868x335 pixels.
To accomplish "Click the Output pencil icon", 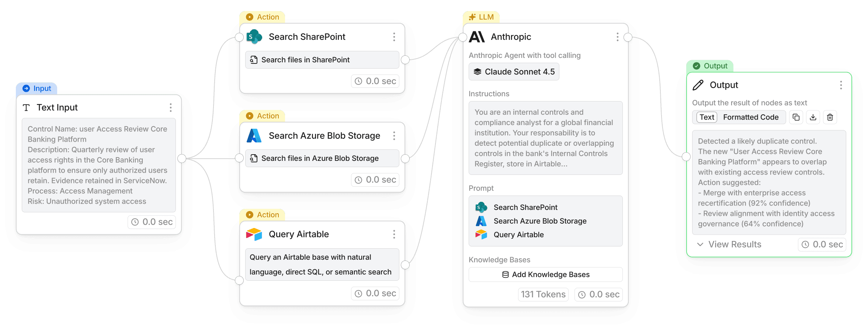I will [x=698, y=85].
